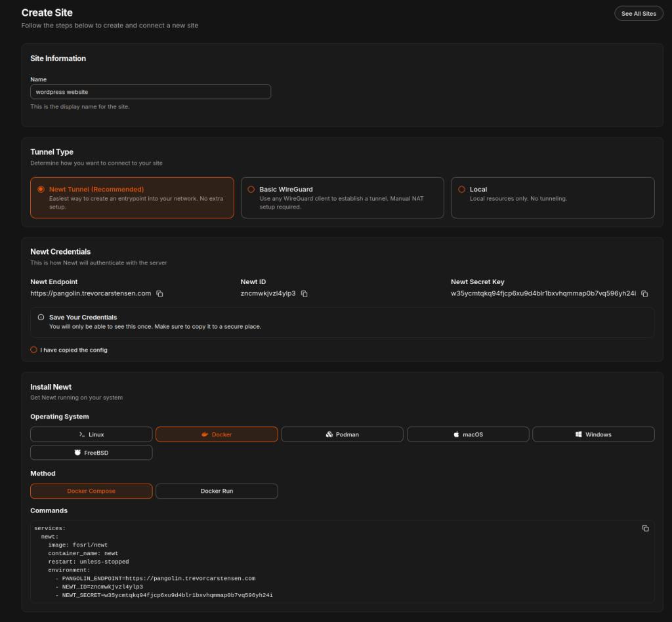Click the 'restart: unless-stopped' line
The height and width of the screenshot is (622, 672).
[x=89, y=562]
